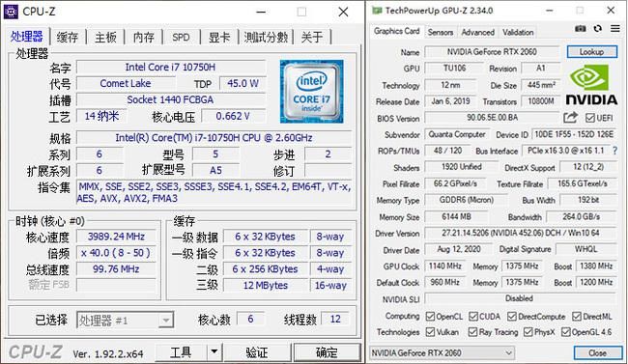The height and width of the screenshot is (364, 628).
Task: Open the processor #1 selection dropdown
Action: (125, 320)
